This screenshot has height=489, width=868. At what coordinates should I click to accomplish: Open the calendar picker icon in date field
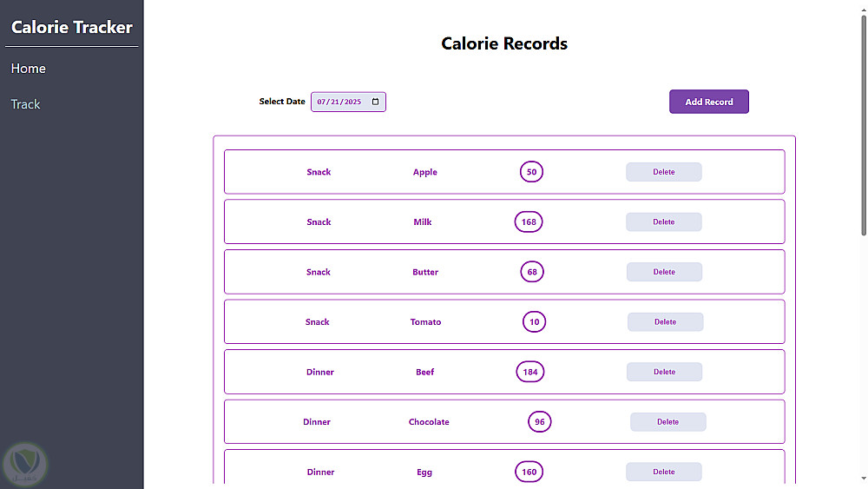[x=375, y=102]
